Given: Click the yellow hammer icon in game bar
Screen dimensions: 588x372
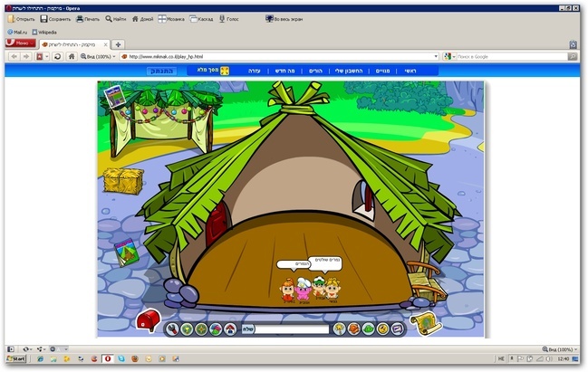Looking at the screenshot, I should click(382, 329).
